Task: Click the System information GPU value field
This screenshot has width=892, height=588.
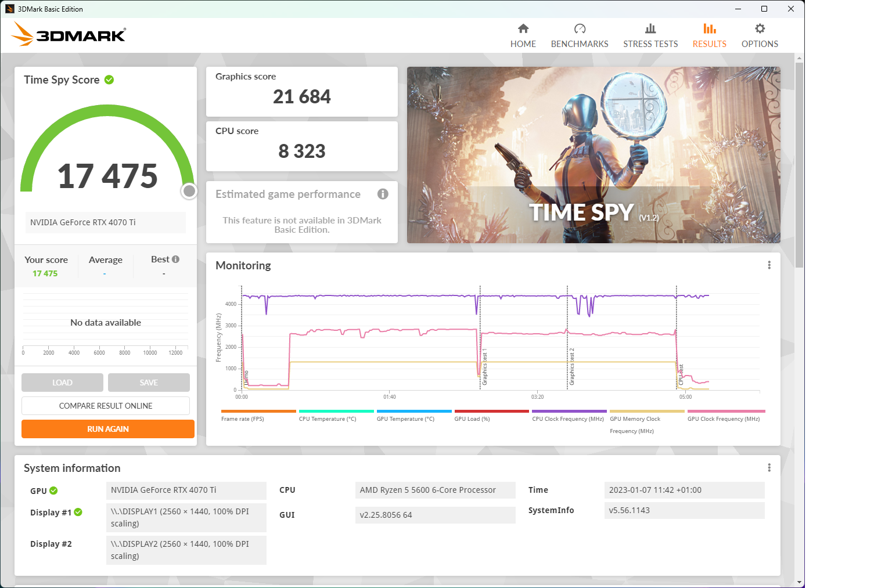Action: 186,490
